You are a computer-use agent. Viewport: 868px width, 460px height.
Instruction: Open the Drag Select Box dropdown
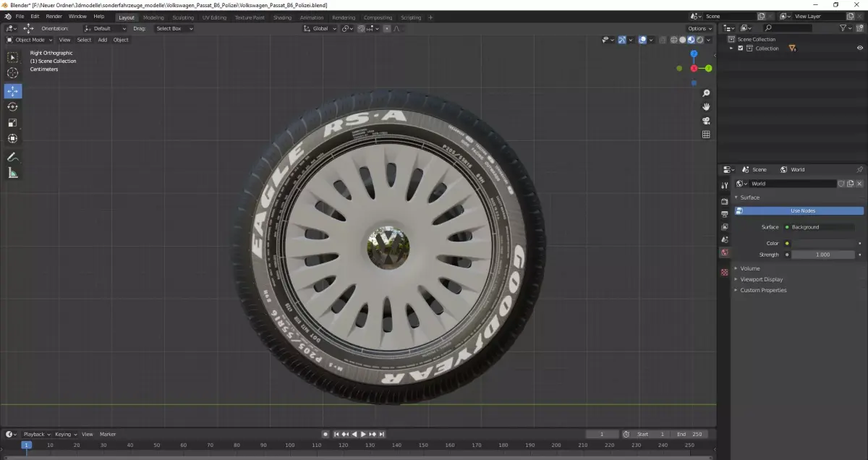pos(174,29)
